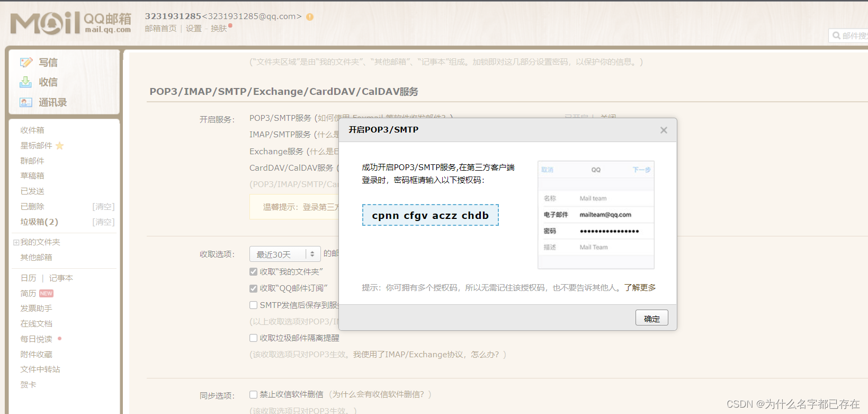Image resolution: width=868 pixels, height=414 pixels.
Task: Toggle the 禁止收信软件删信 checkbox
Action: coord(253,394)
